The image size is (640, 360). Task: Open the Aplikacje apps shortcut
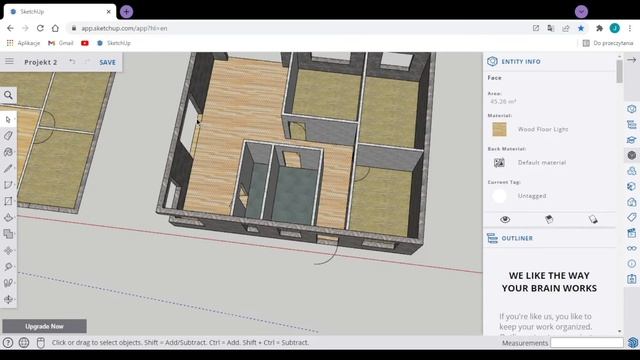pyautogui.click(x=23, y=43)
